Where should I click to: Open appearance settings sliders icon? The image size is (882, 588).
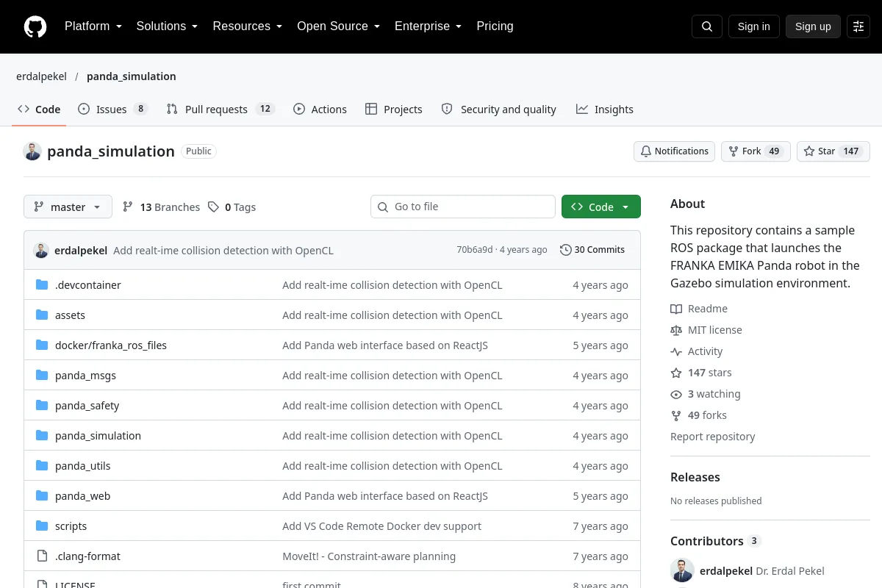click(858, 26)
